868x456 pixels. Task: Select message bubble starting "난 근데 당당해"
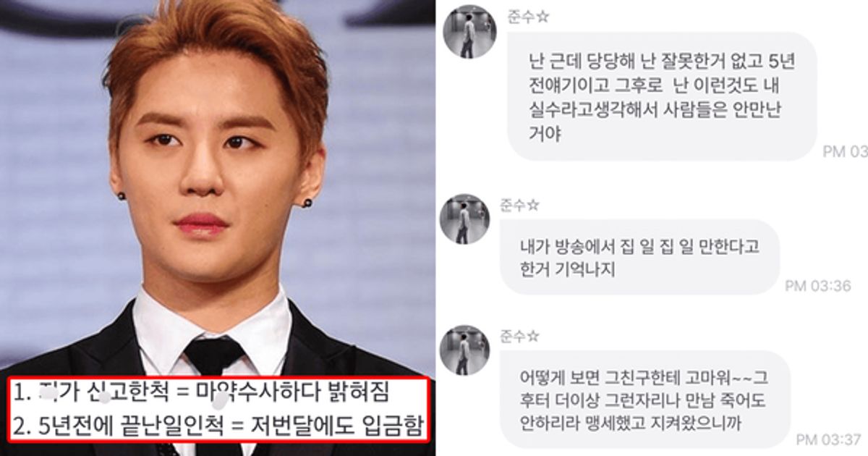[x=662, y=96]
